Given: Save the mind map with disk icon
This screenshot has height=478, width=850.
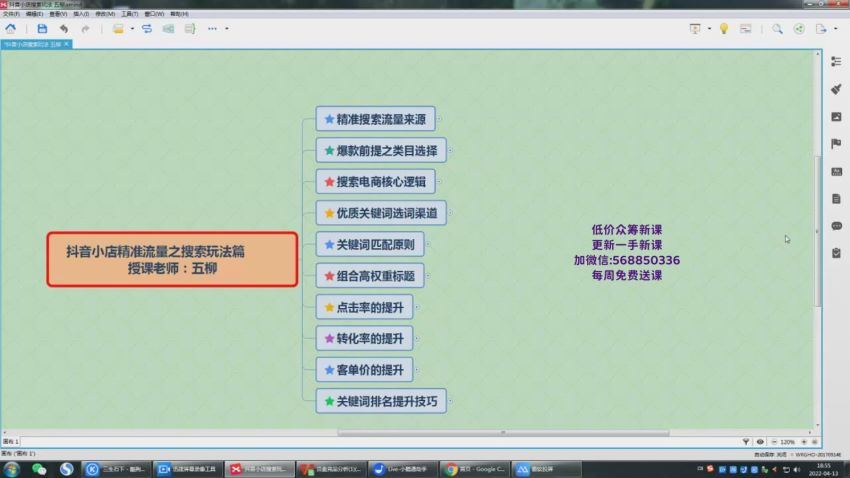Looking at the screenshot, I should point(42,29).
